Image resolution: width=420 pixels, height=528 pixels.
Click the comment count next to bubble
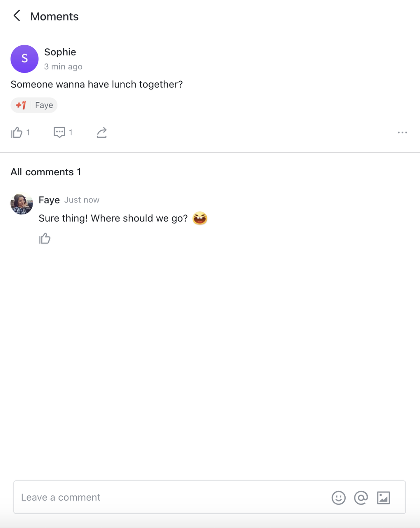tap(71, 132)
